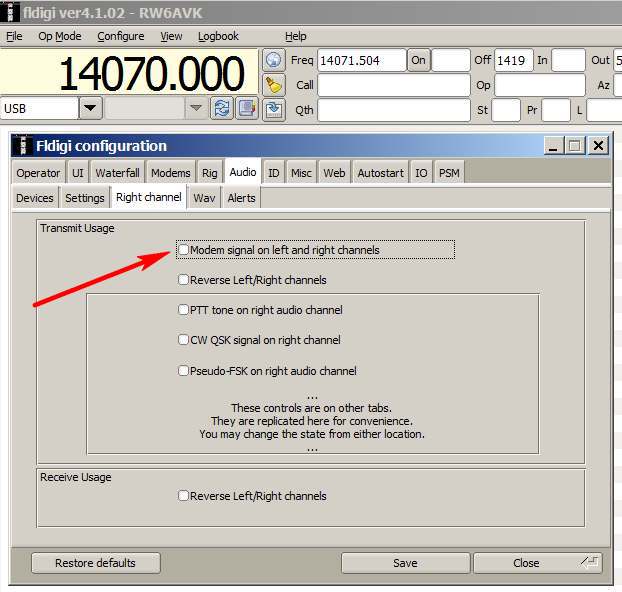Click the clear log brush icon
The height and width of the screenshot is (592, 622).
tap(274, 84)
